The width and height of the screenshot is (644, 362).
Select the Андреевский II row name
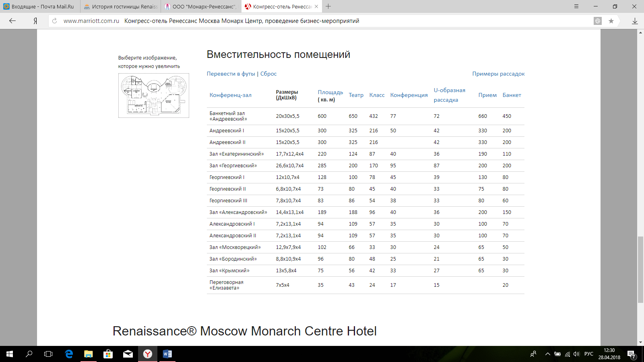227,142
